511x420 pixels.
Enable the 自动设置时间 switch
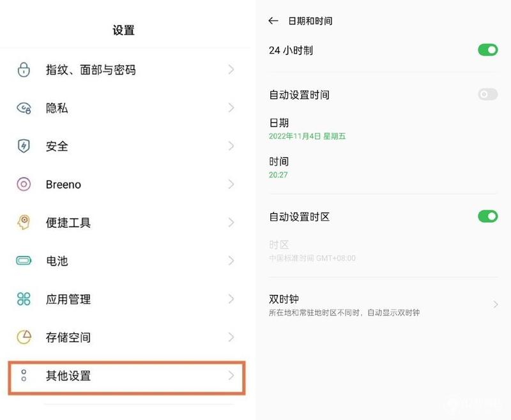tap(487, 94)
